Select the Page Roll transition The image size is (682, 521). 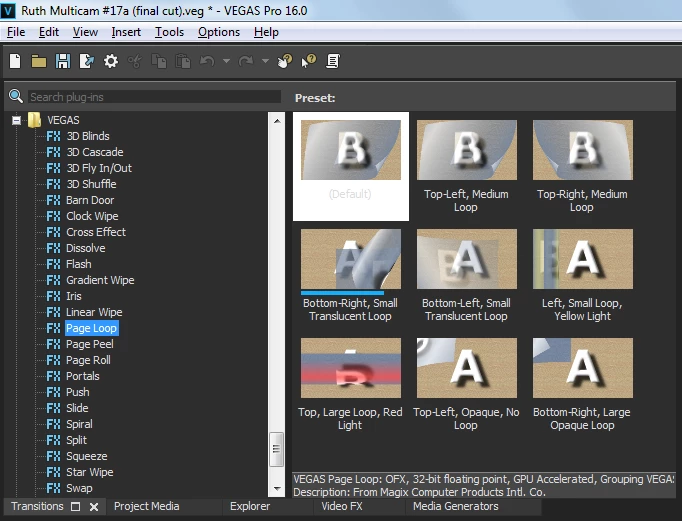(x=88, y=360)
